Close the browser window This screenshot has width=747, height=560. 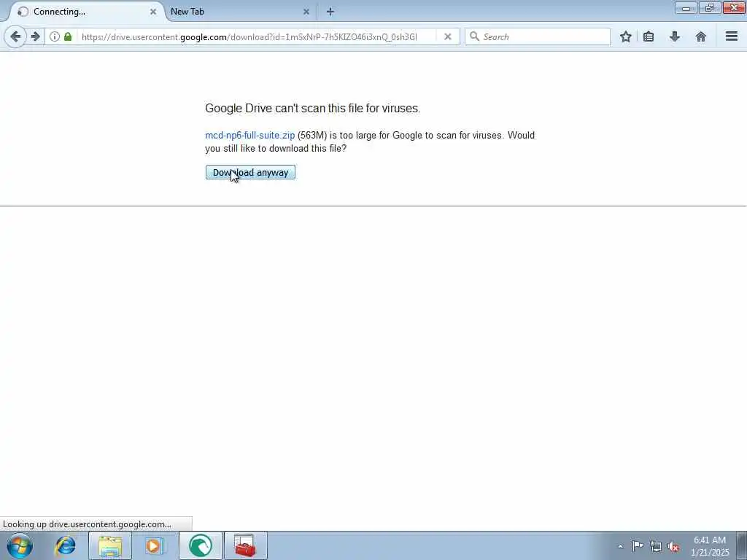point(734,7)
